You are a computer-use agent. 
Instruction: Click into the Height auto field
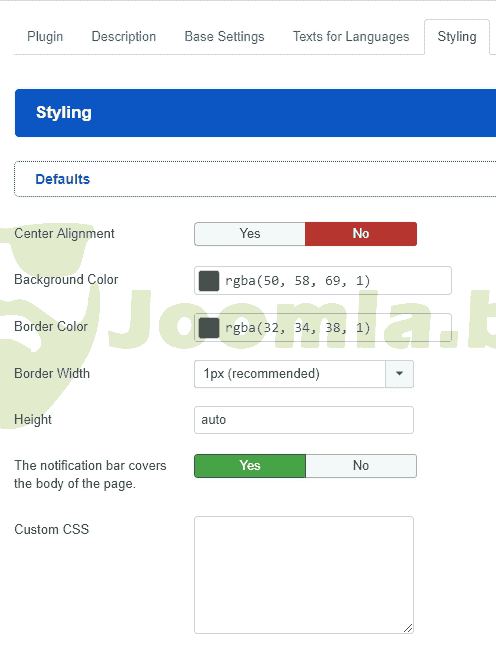coord(303,420)
